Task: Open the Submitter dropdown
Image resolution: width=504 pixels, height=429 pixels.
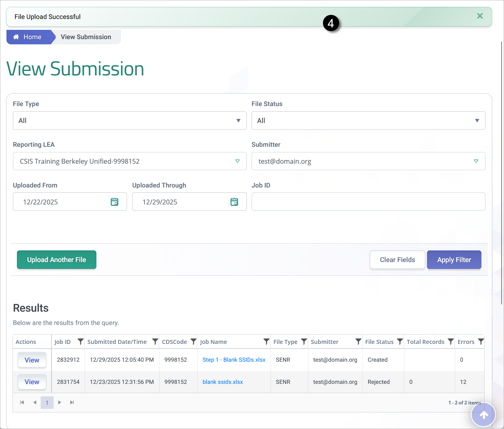Action: (x=368, y=161)
